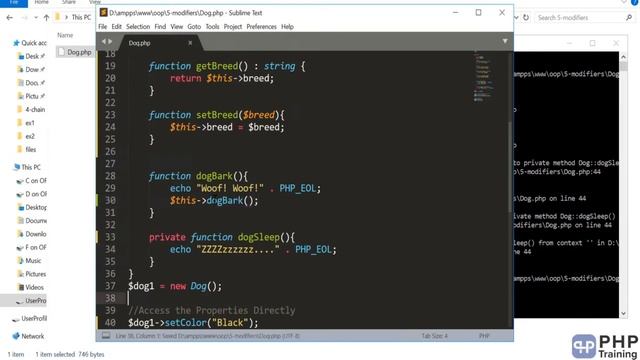Select This PC in navigation tree
The height and width of the screenshot is (360, 640).
click(x=27, y=167)
